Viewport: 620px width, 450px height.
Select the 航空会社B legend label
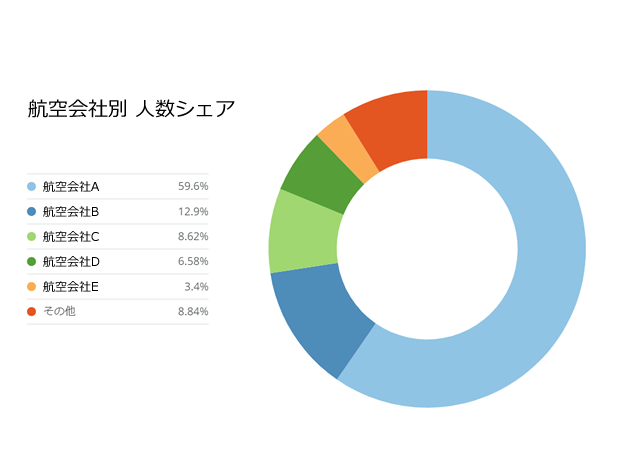click(71, 212)
